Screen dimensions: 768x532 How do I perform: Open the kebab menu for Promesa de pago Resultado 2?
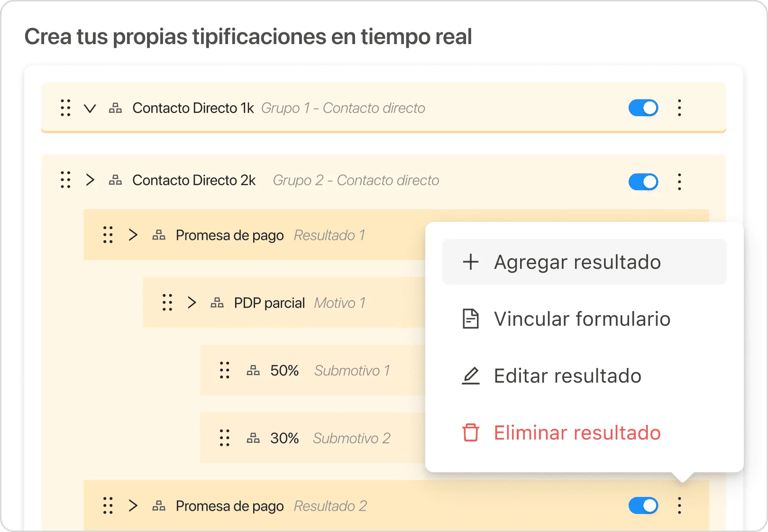[679, 505]
